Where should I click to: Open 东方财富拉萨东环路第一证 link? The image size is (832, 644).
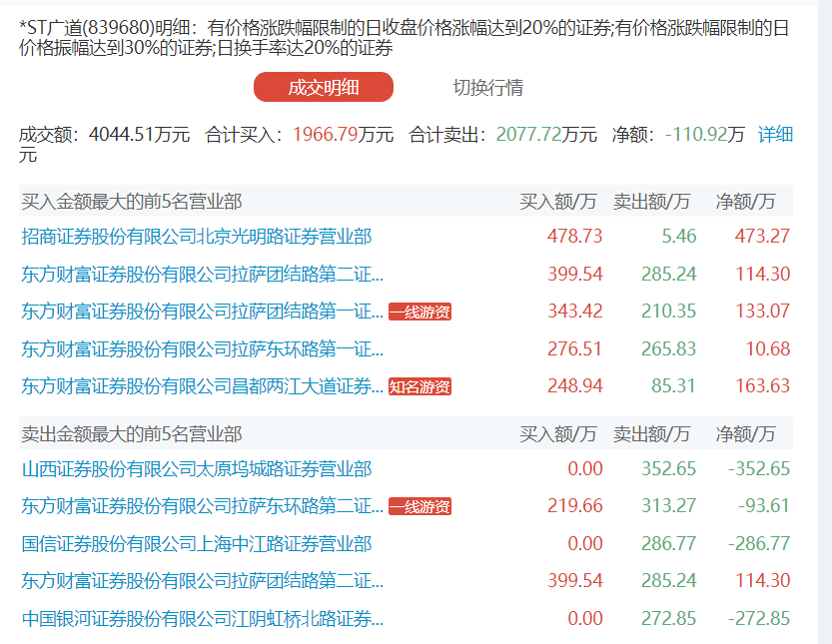coord(202,349)
